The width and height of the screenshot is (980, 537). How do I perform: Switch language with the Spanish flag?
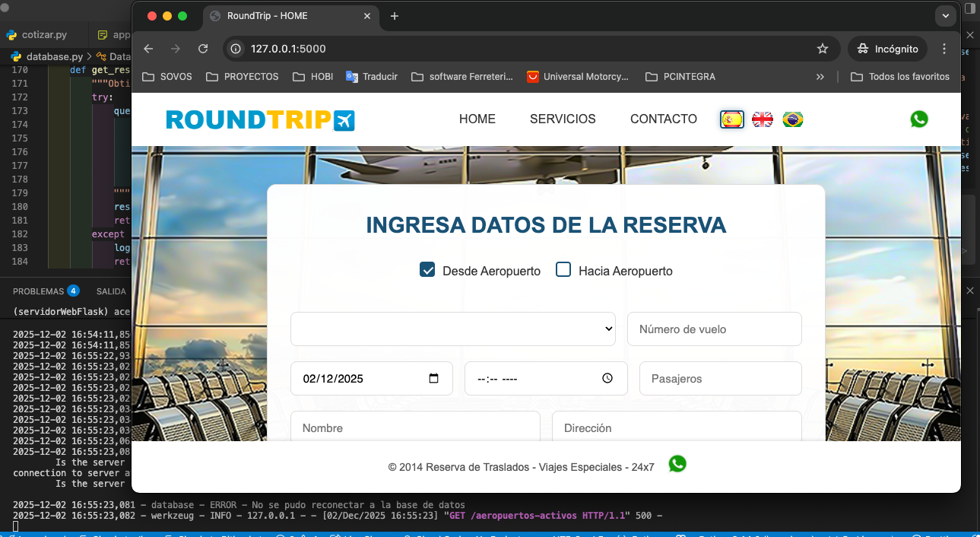pyautogui.click(x=732, y=119)
